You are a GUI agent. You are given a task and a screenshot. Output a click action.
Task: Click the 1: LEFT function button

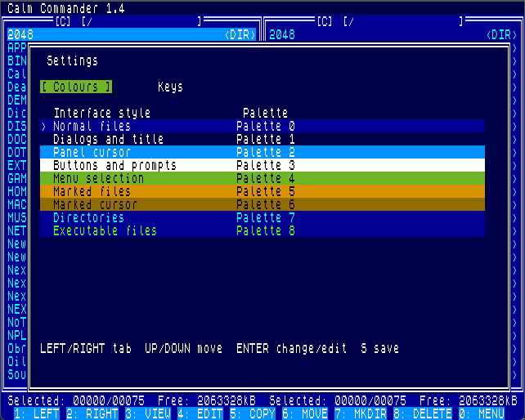click(x=37, y=413)
